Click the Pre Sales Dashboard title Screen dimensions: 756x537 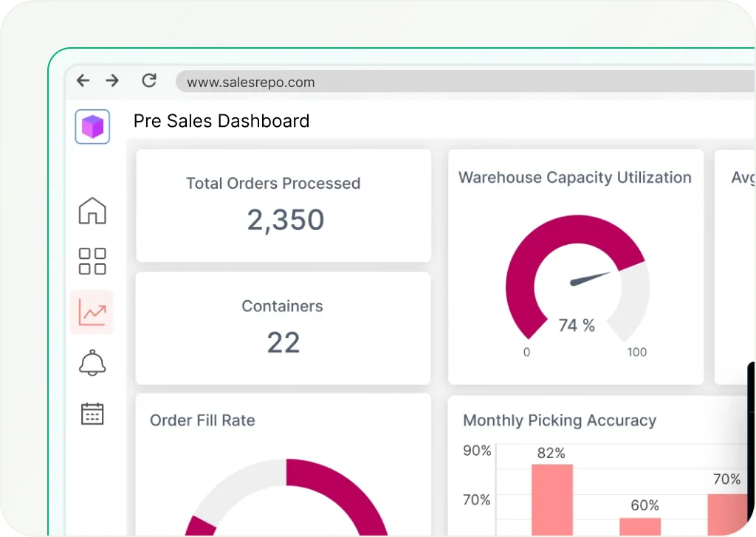(221, 121)
